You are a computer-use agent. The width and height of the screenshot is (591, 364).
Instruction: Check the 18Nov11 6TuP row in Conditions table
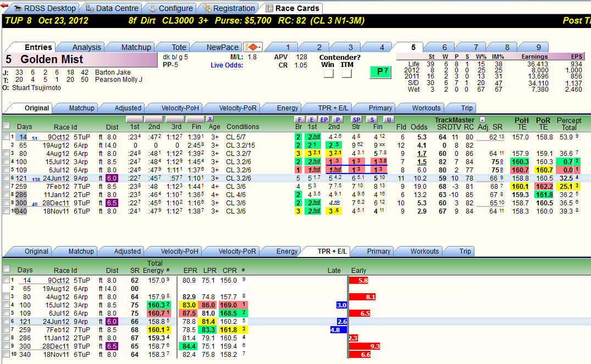tap(7, 211)
